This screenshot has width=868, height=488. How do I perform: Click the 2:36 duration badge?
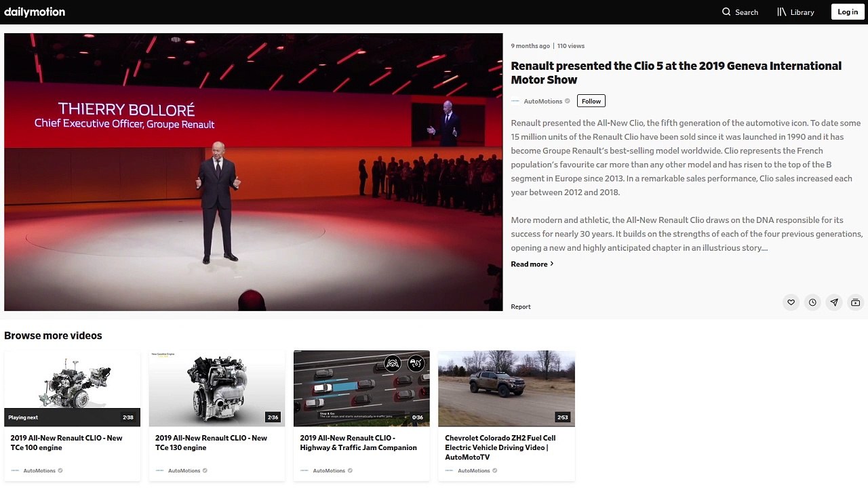coord(273,418)
